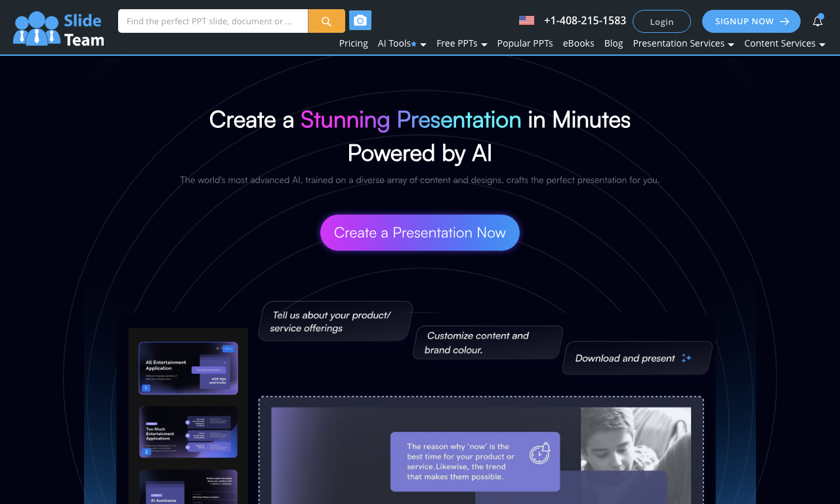The width and height of the screenshot is (840, 504).
Task: Select the Too Much Entertainment Applications slide thumbnail
Action: [188, 431]
